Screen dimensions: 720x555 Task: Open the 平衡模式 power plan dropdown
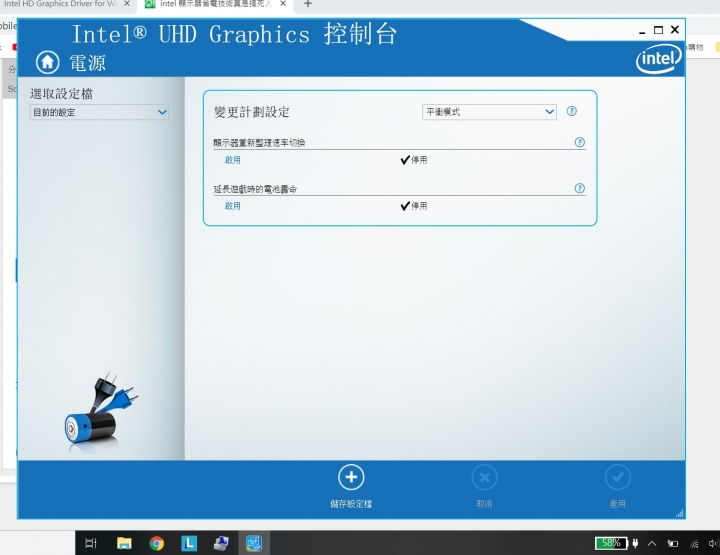pyautogui.click(x=489, y=112)
